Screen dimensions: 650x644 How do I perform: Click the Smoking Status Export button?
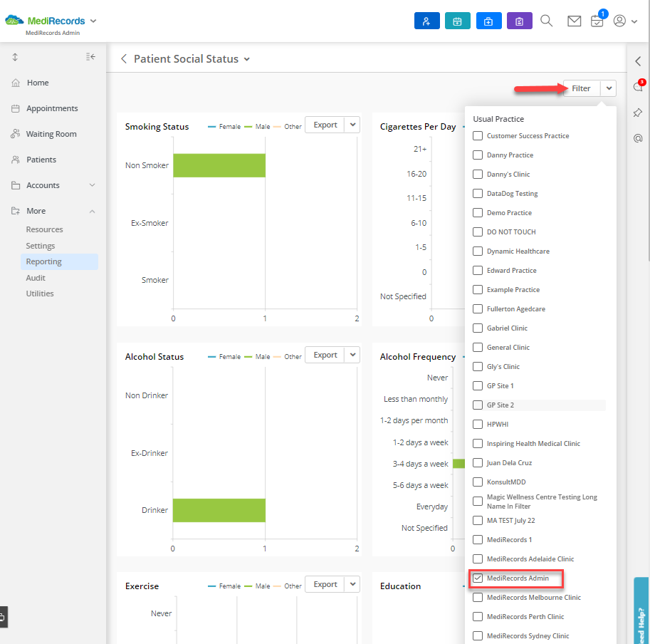[x=325, y=125]
